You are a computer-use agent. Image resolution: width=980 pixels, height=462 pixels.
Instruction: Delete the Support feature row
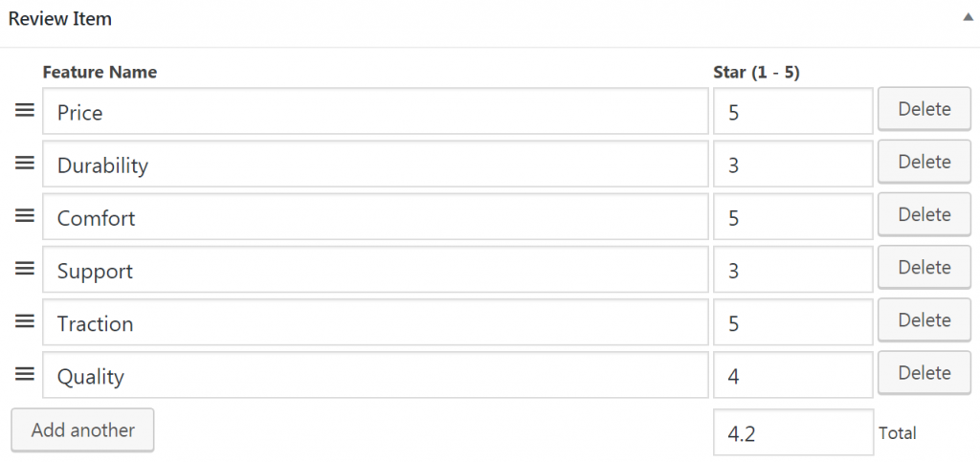tap(924, 268)
